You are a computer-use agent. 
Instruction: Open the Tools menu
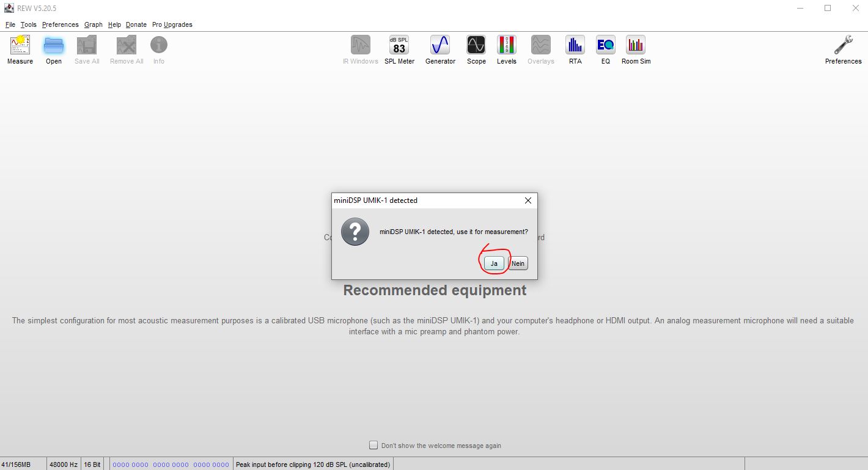(29, 24)
